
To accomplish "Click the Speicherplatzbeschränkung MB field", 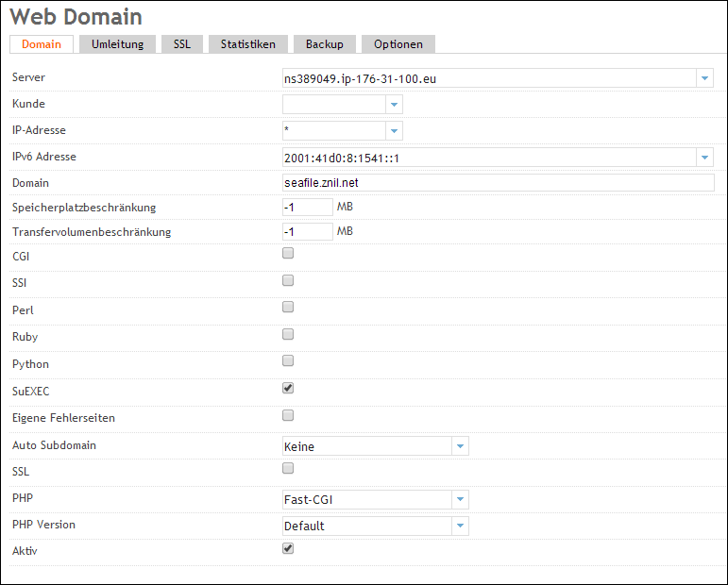I will click(x=307, y=207).
